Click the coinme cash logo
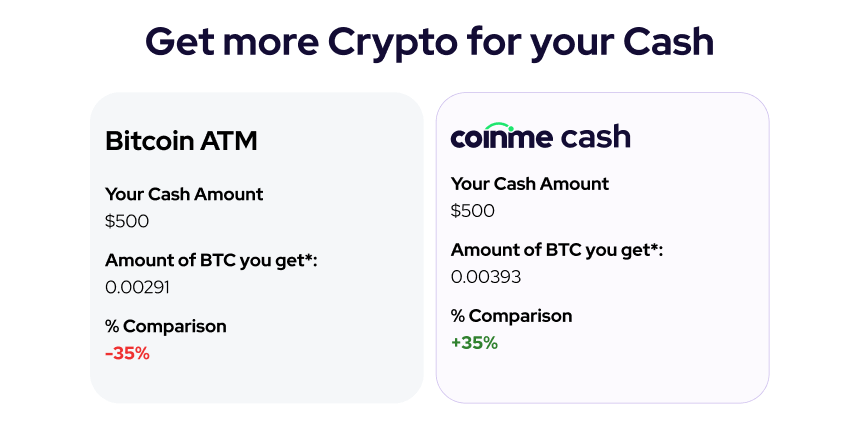This screenshot has height=425, width=860. [x=540, y=137]
